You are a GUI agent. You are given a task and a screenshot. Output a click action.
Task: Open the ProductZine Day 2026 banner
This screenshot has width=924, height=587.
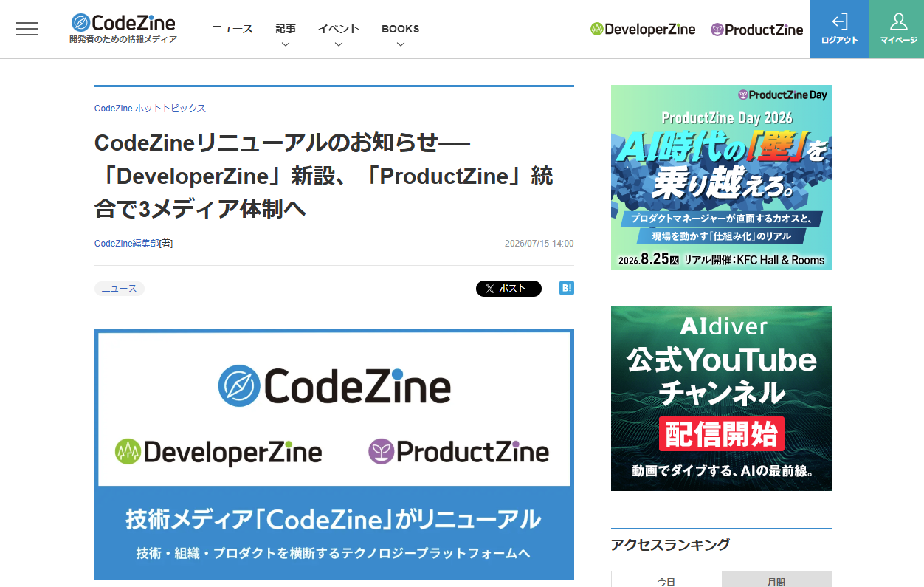coord(722,177)
